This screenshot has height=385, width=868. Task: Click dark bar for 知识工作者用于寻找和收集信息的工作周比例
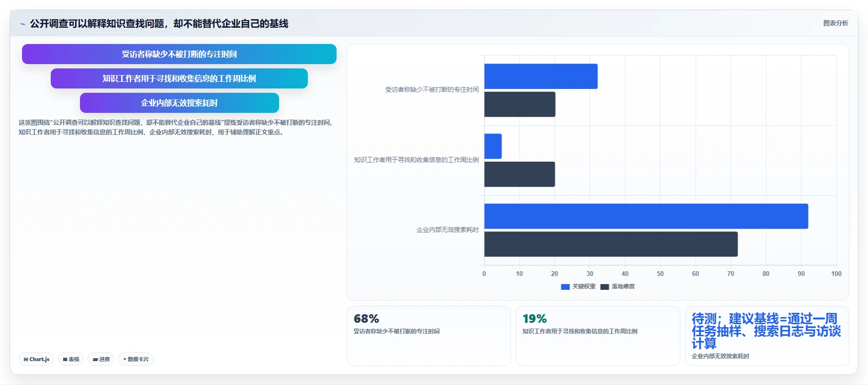click(519, 174)
